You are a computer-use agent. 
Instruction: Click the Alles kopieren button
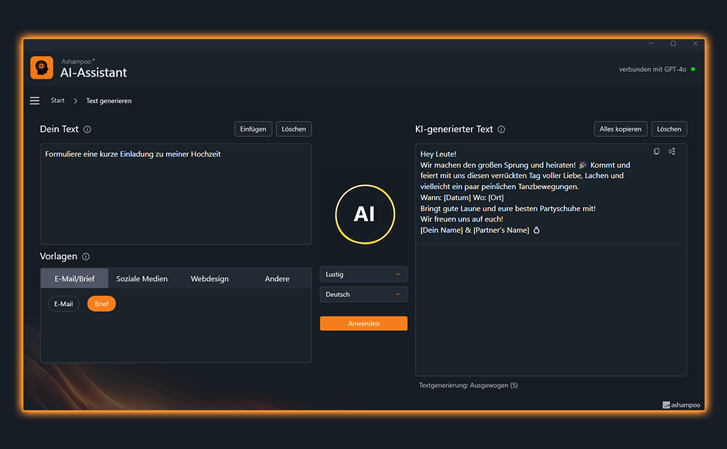pos(620,129)
